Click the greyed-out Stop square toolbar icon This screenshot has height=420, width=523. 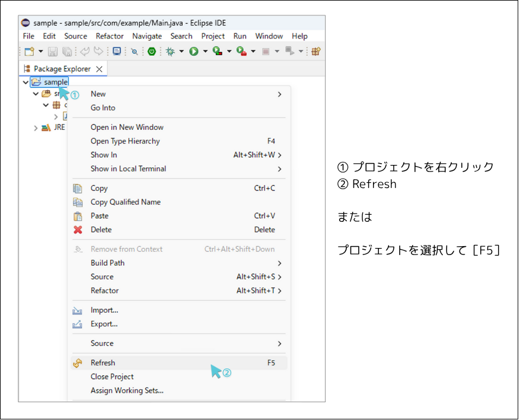266,52
